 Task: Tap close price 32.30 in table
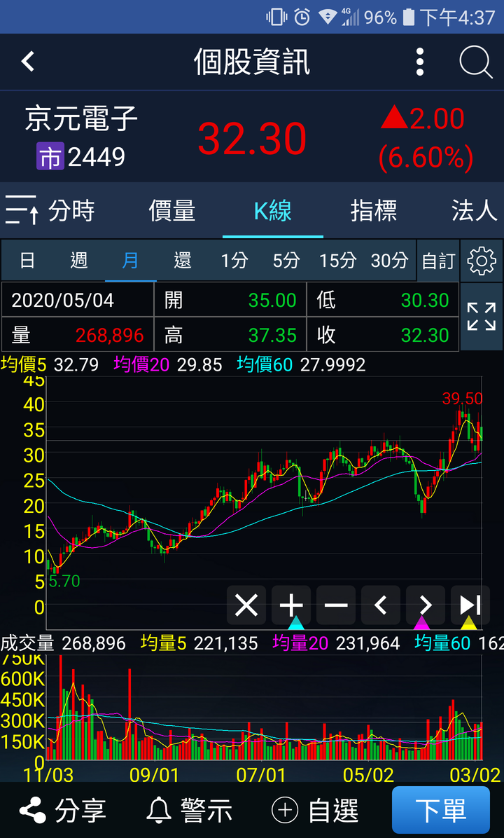click(x=425, y=336)
